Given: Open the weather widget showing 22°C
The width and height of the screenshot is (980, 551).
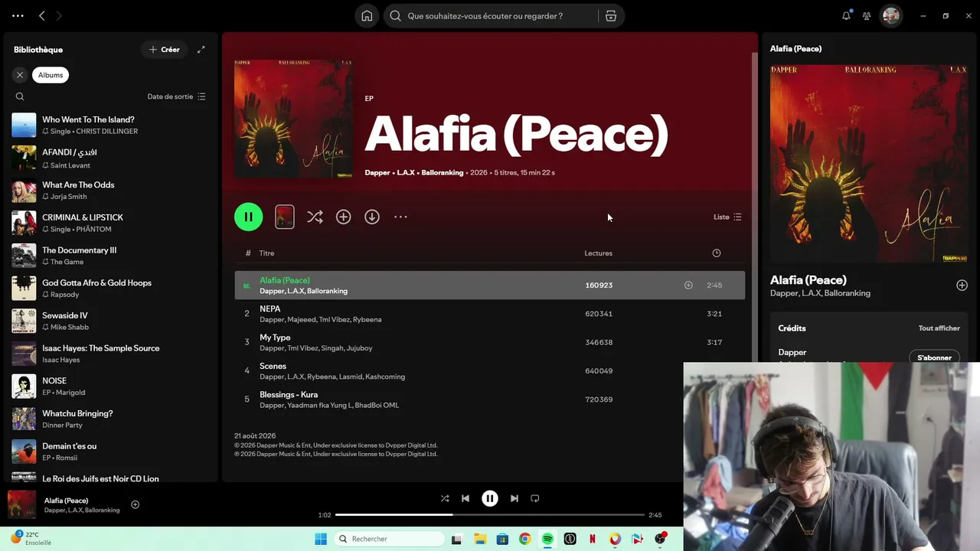Looking at the screenshot, I should [31, 539].
